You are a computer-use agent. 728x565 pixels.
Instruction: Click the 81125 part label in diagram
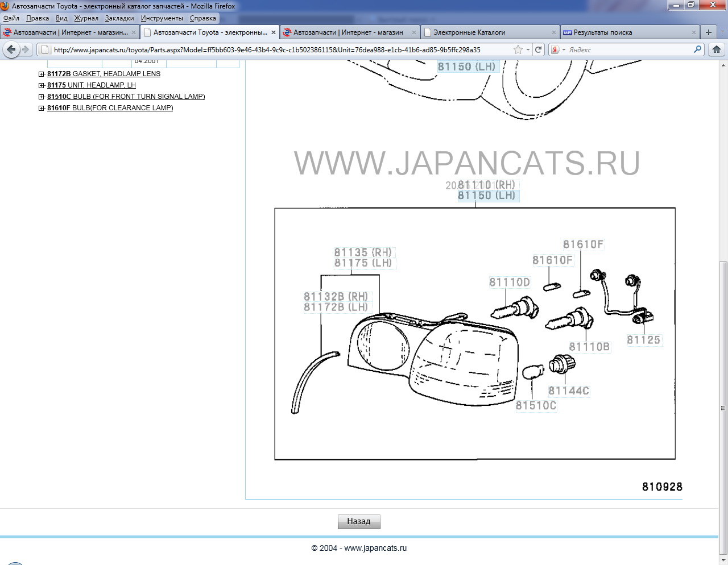643,340
